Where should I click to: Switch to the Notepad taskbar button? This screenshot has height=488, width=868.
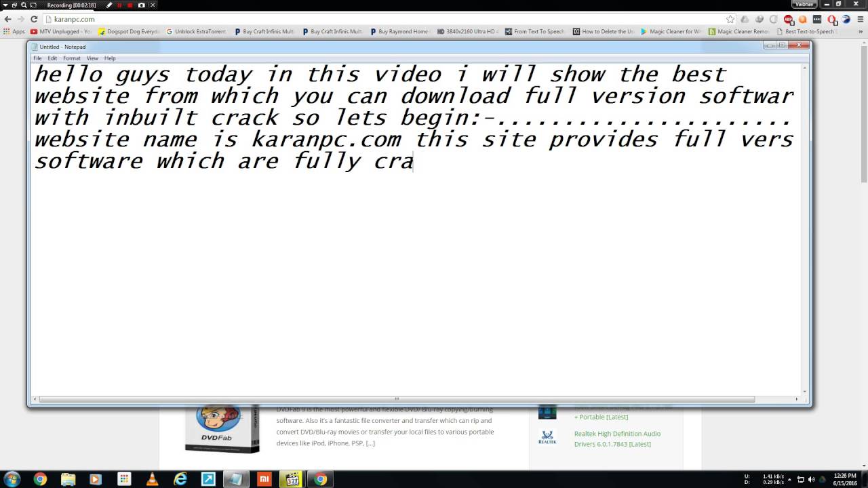coord(236,479)
